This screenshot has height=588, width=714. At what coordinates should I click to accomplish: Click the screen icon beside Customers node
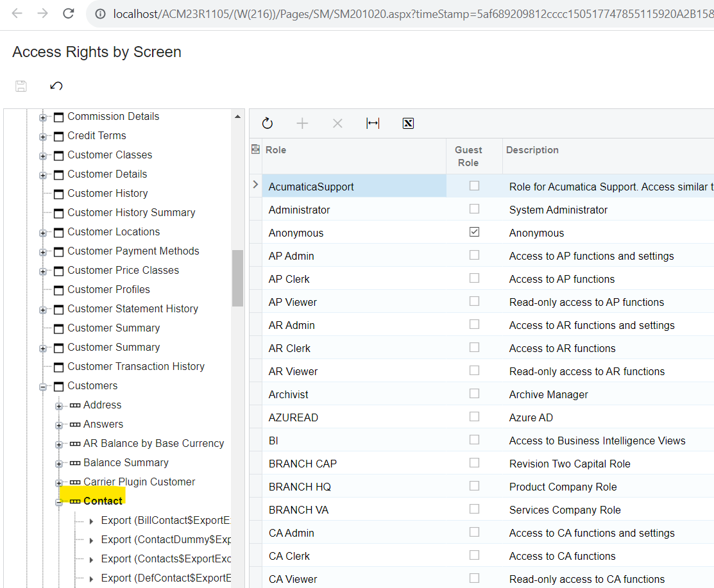pos(58,387)
